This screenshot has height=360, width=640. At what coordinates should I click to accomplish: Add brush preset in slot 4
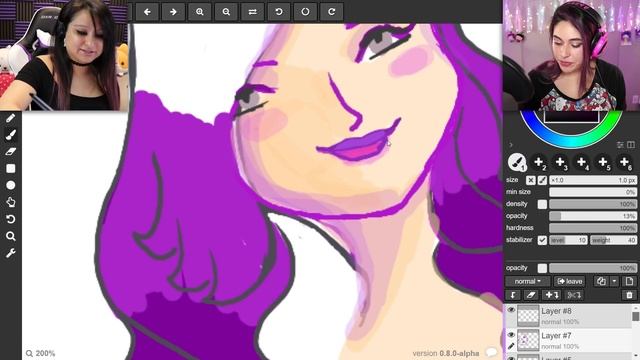581,162
